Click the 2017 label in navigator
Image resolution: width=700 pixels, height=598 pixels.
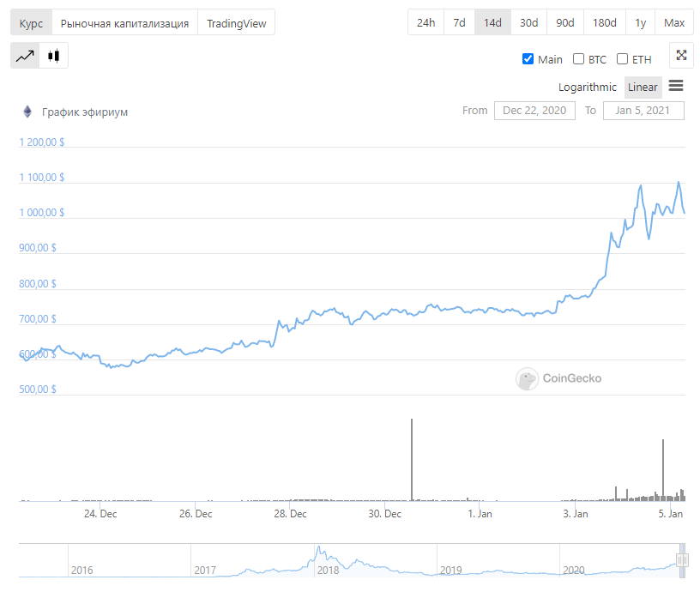pyautogui.click(x=205, y=571)
